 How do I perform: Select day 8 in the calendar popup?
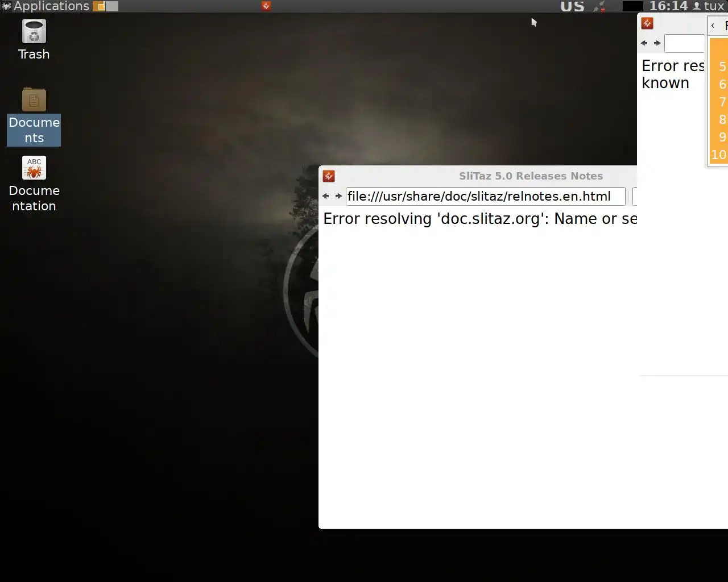pos(722,119)
